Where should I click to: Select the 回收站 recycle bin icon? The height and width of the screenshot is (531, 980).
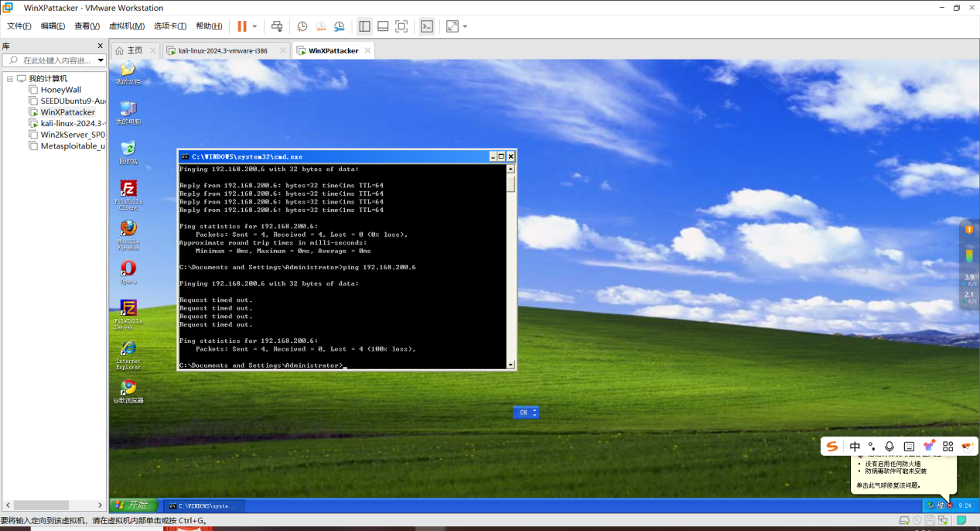click(128, 152)
